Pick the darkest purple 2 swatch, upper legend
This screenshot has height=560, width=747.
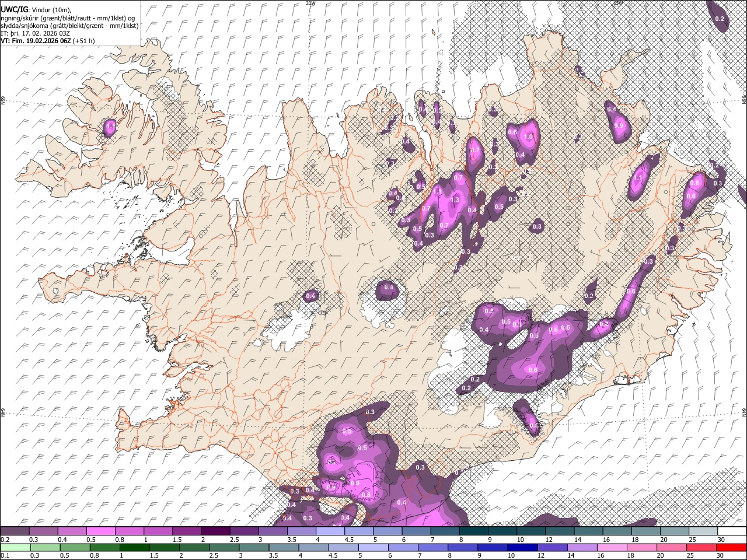click(x=215, y=531)
